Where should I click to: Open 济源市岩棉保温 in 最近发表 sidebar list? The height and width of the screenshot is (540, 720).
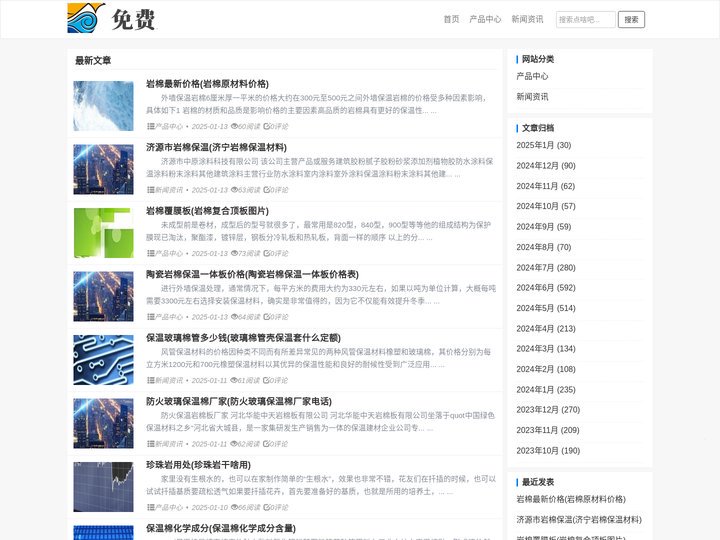coord(579,520)
